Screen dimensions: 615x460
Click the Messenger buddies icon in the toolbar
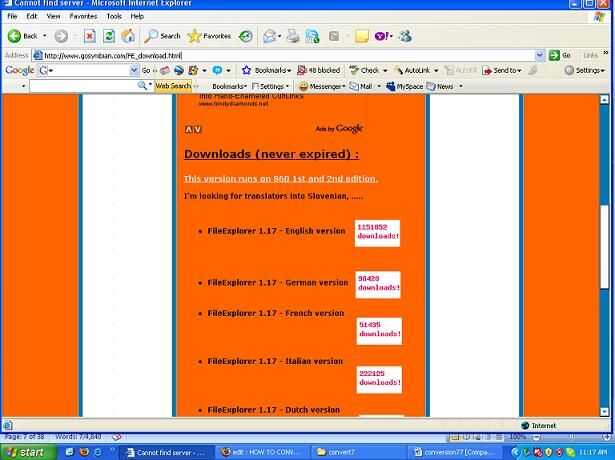click(405, 36)
